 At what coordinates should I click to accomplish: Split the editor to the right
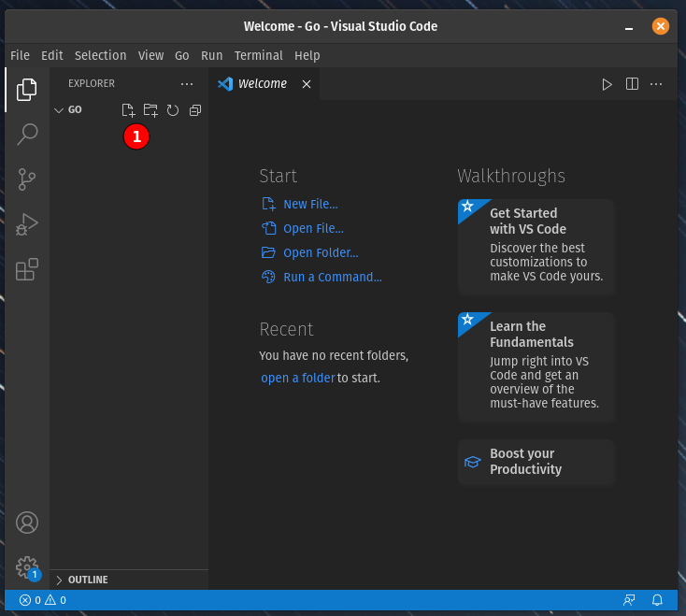632,84
